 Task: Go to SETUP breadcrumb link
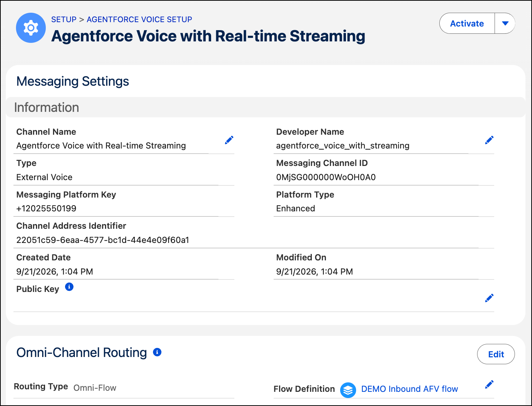64,20
